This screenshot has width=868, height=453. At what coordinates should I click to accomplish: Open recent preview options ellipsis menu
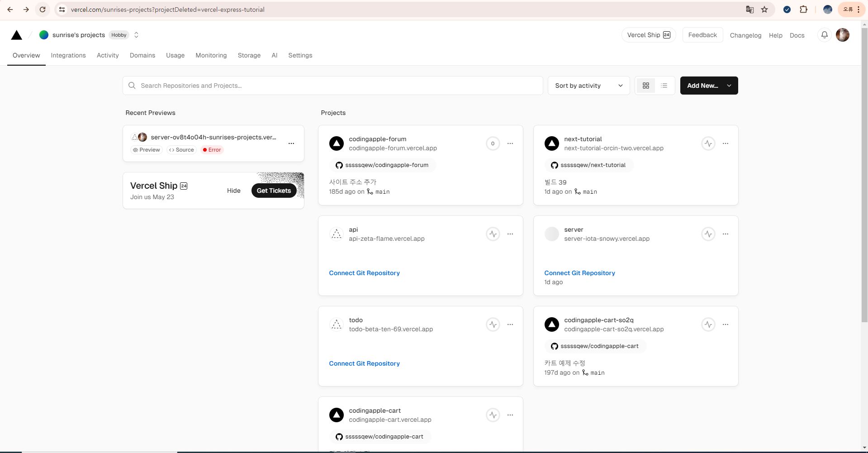click(x=291, y=143)
